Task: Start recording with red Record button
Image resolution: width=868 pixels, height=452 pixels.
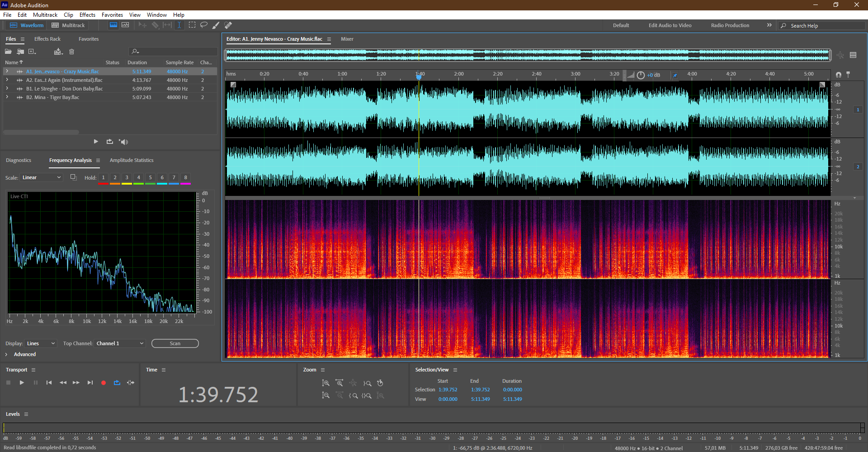Action: pos(104,383)
